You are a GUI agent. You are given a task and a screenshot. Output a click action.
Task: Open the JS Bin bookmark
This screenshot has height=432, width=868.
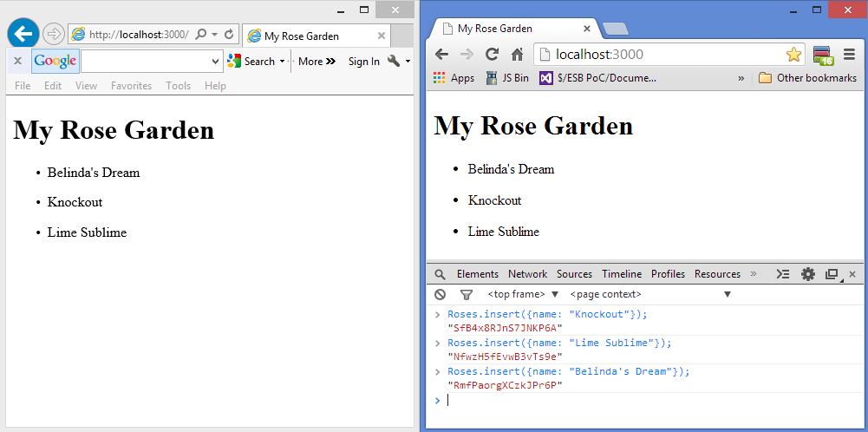pos(507,78)
